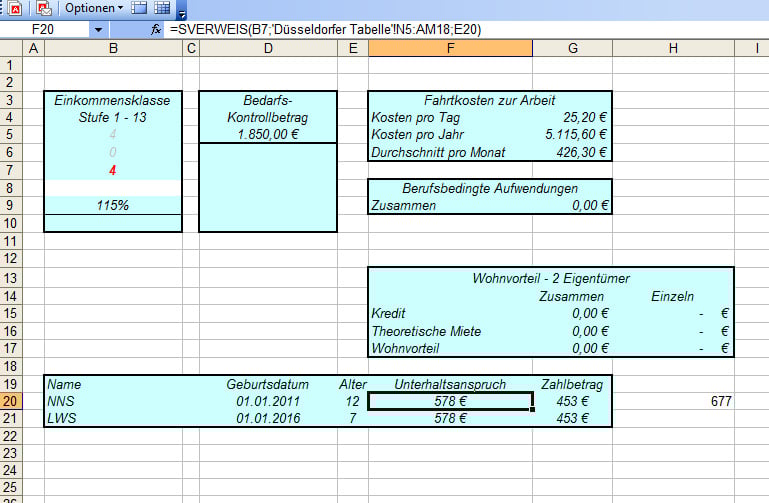Image resolution: width=769 pixels, height=503 pixels.
Task: Click the formula bar with SVERWEIS formula
Action: [466, 29]
